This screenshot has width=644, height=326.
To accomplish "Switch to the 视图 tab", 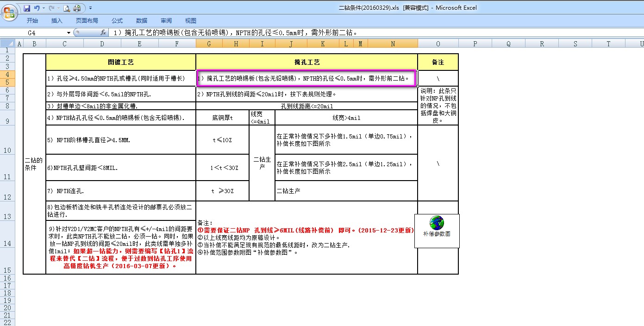I will (191, 21).
